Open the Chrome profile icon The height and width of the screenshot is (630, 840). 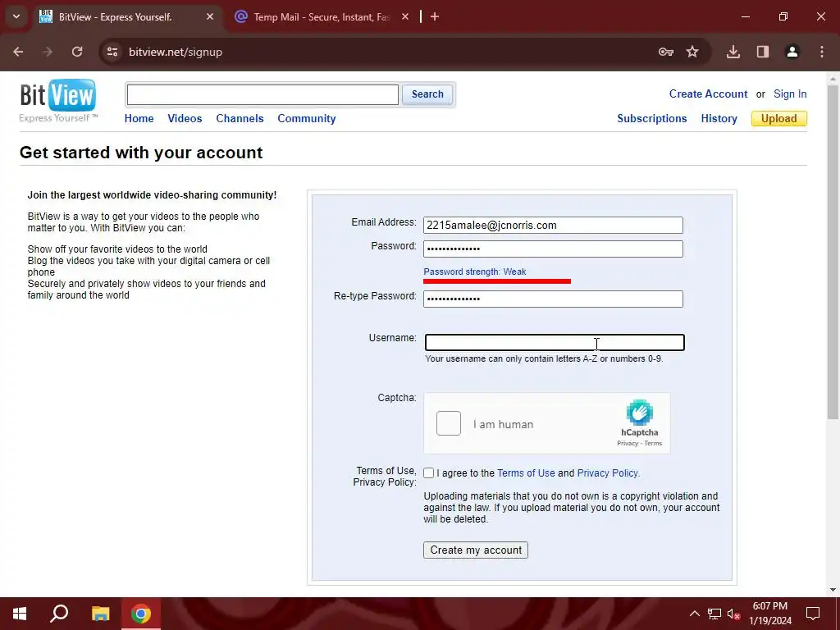pyautogui.click(x=792, y=52)
